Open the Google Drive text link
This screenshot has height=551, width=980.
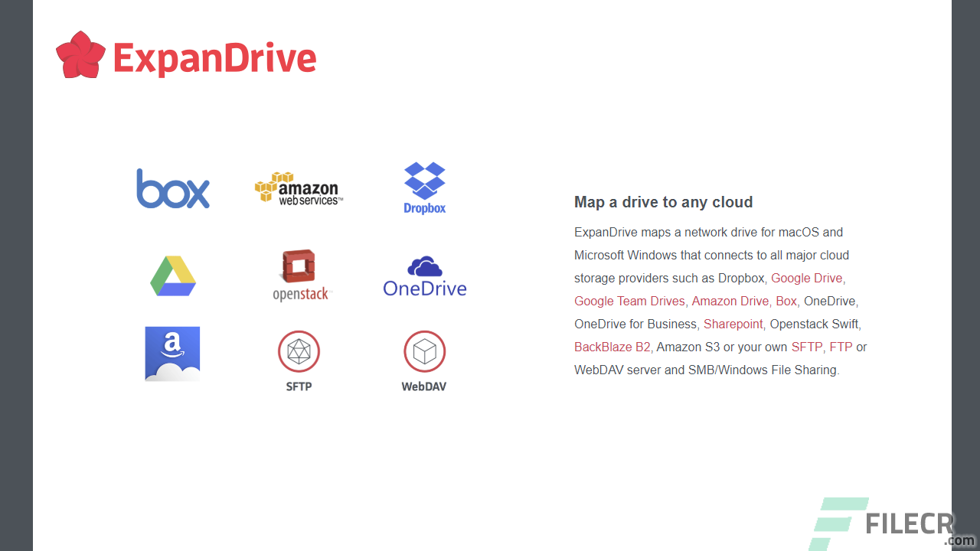click(x=808, y=279)
